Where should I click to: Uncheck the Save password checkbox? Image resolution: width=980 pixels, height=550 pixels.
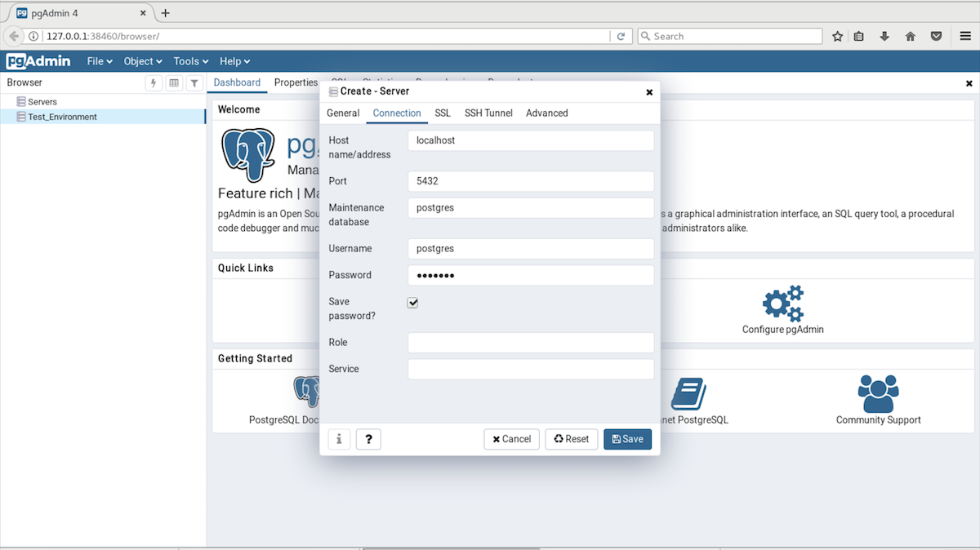point(412,303)
